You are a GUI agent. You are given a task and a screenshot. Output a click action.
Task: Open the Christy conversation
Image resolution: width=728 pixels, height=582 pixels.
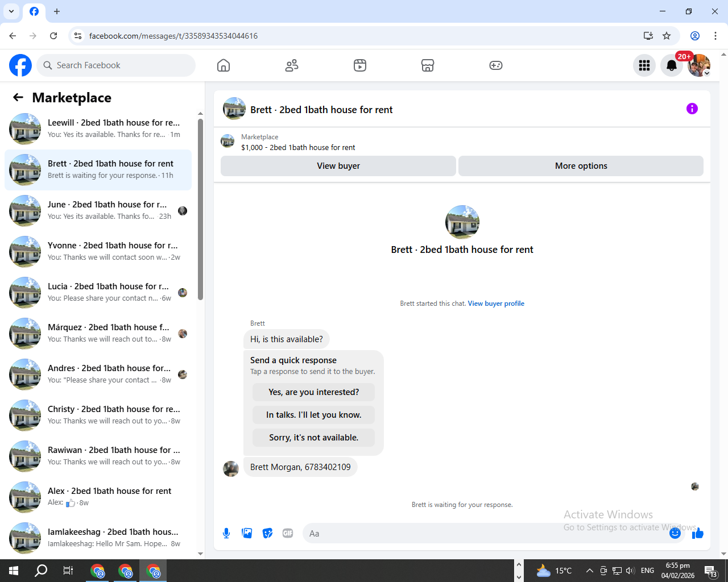point(98,415)
